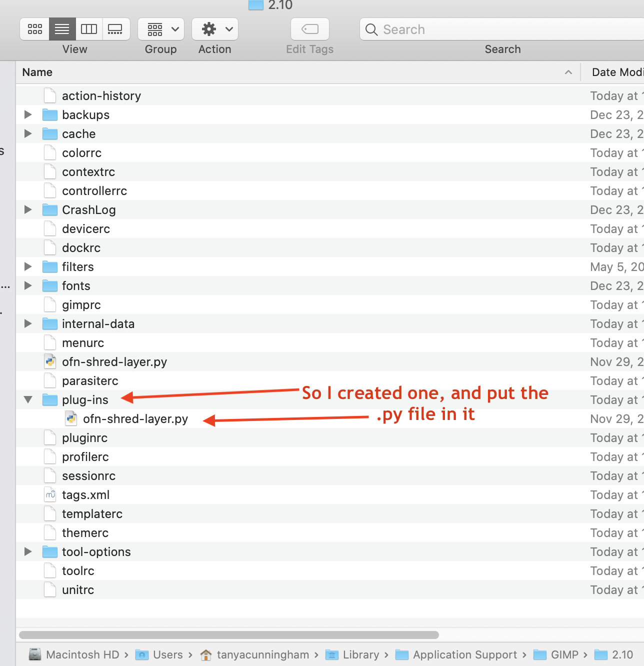The image size is (644, 666).
Task: Select the tags.xml file icon
Action: pyautogui.click(x=50, y=494)
